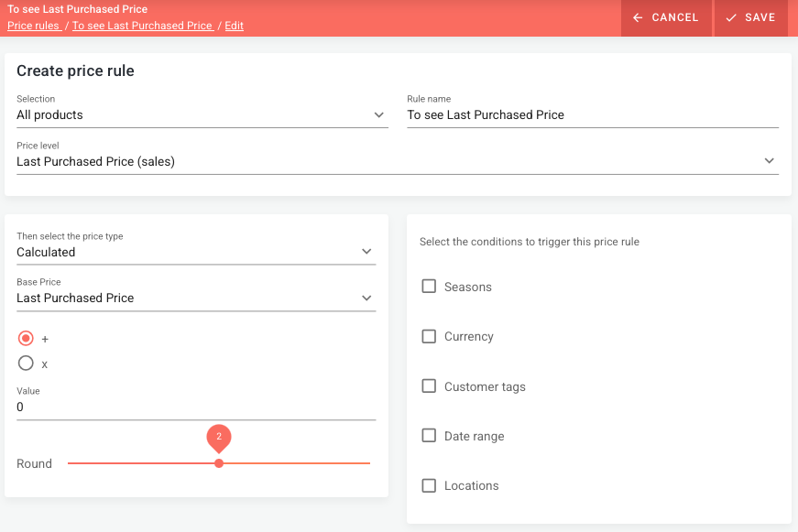798x532 pixels.
Task: Tick the Currency condition checkbox
Action: pos(429,336)
